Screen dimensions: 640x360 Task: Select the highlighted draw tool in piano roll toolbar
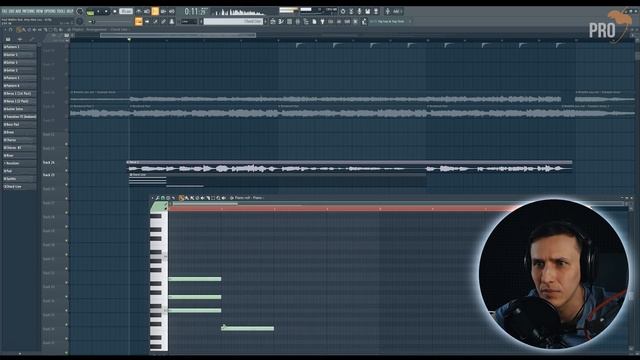pos(181,198)
